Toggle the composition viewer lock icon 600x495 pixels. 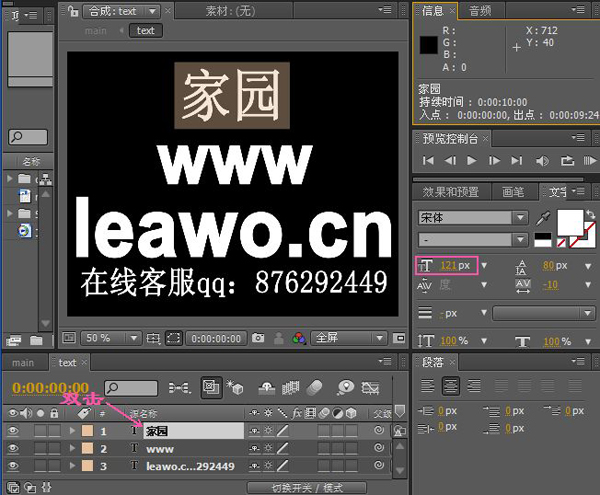point(73,11)
